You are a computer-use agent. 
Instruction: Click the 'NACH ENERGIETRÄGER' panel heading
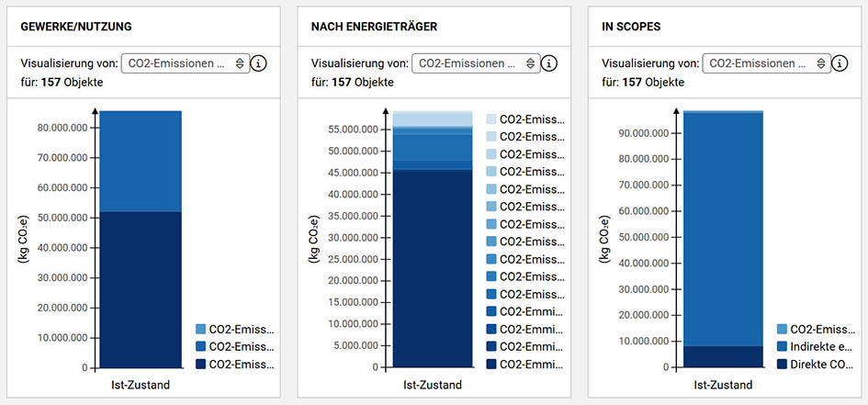374,27
